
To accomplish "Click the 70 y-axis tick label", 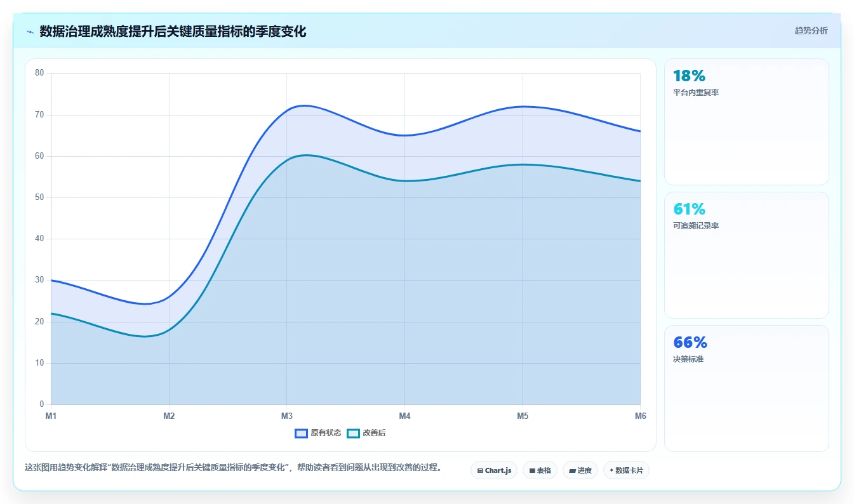I will 39,115.
